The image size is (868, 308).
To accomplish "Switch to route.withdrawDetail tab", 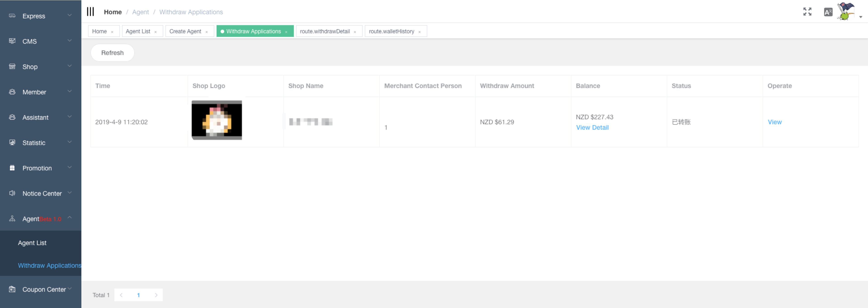I will [325, 31].
